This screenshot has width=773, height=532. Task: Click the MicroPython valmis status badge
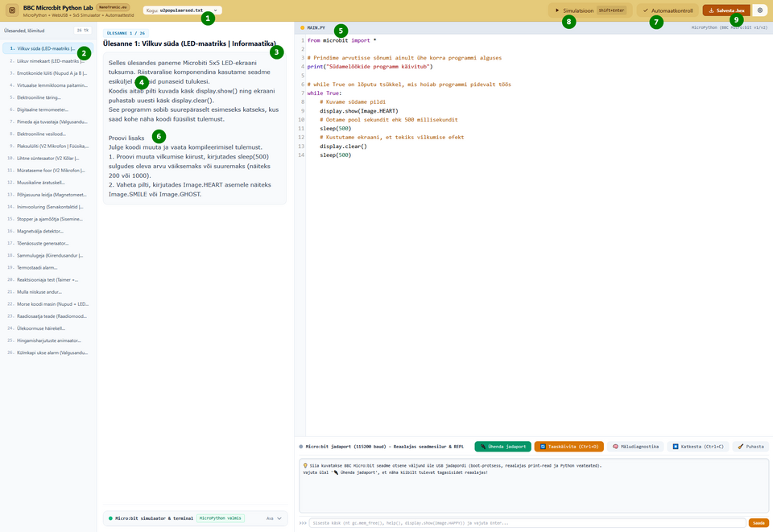[x=221, y=518]
